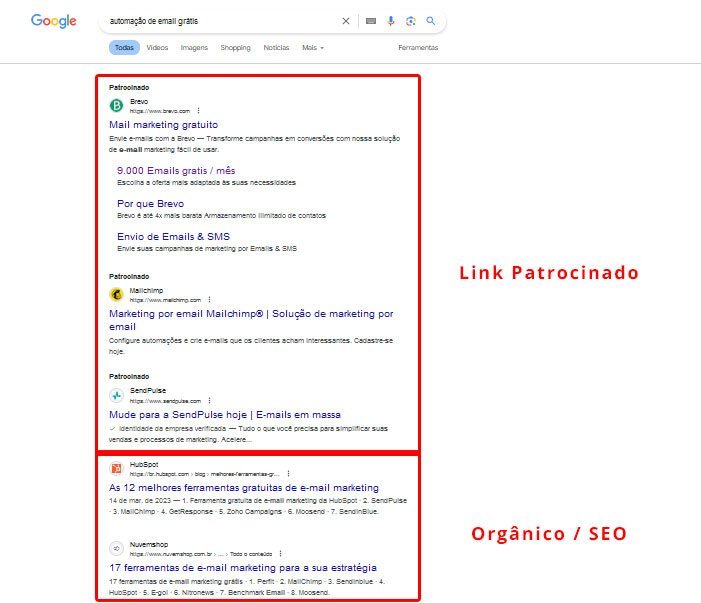Clear the search query with the X

pyautogui.click(x=346, y=20)
